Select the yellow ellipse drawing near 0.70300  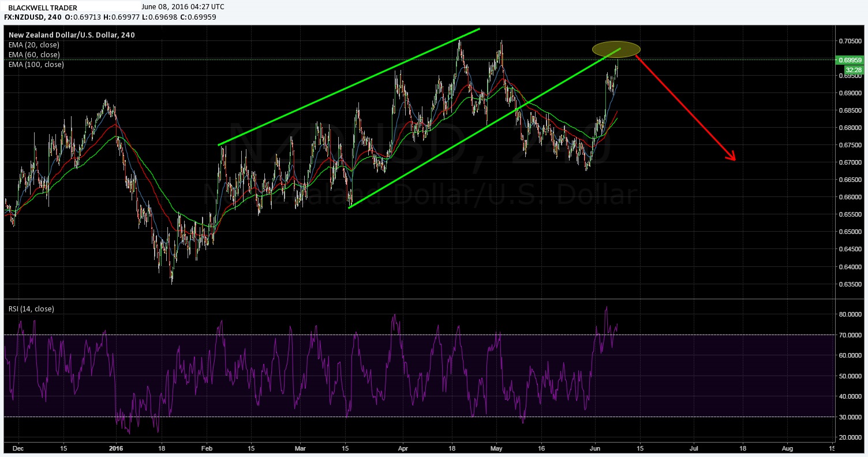(x=616, y=49)
